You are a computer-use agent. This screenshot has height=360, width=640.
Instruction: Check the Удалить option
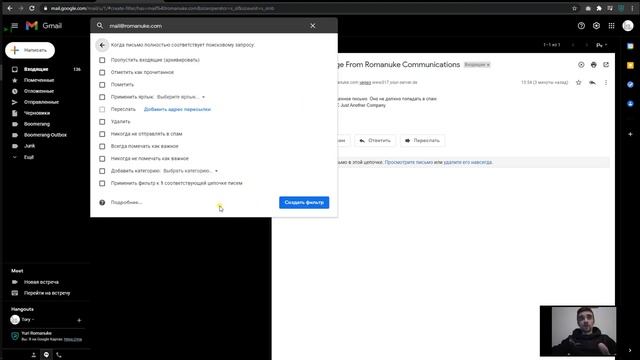coord(102,122)
